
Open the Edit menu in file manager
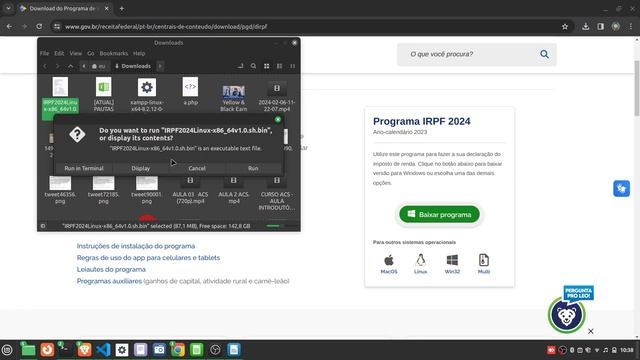tap(59, 53)
